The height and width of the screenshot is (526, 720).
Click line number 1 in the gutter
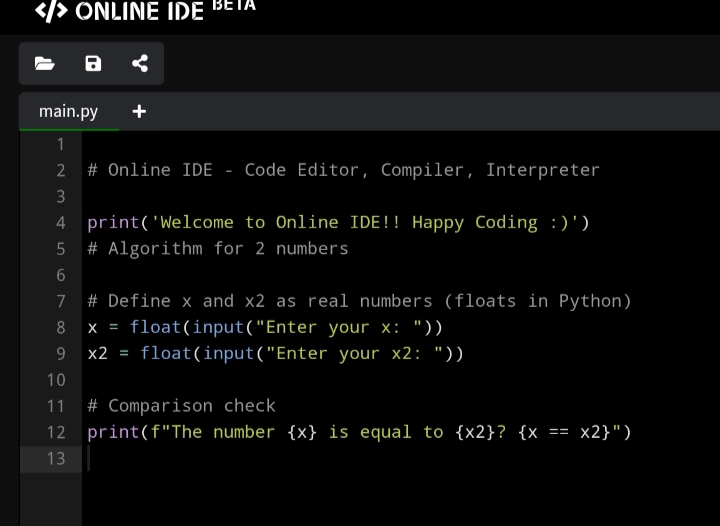click(61, 145)
